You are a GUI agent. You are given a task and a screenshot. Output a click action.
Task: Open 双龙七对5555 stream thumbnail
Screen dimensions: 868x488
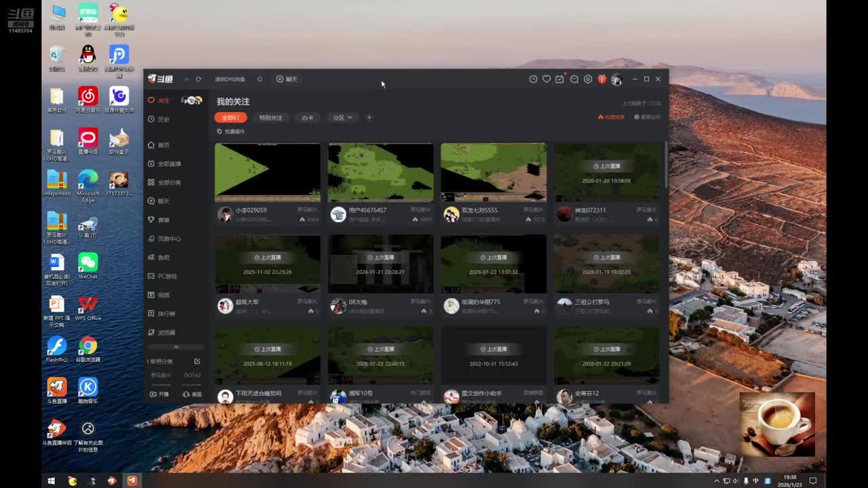(x=493, y=172)
